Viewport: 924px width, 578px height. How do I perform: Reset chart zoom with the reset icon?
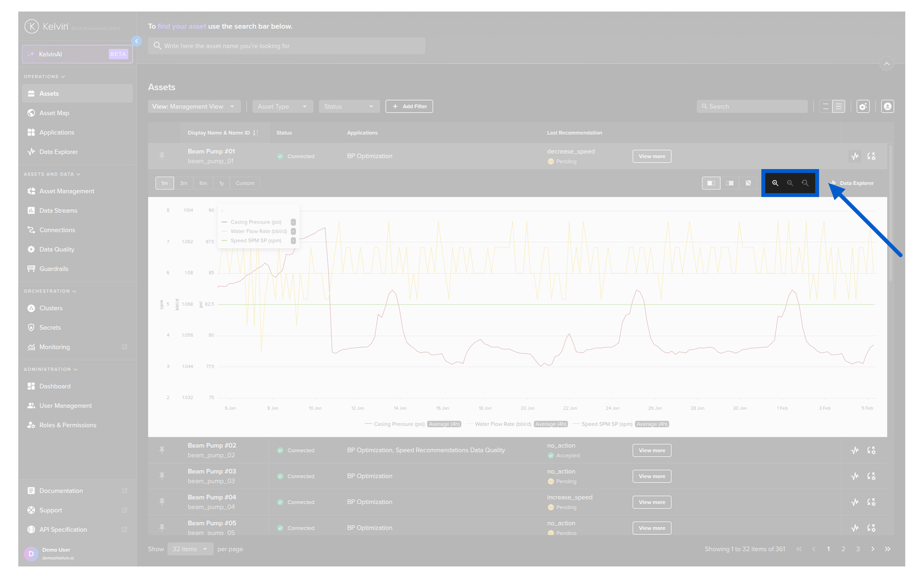tap(805, 183)
